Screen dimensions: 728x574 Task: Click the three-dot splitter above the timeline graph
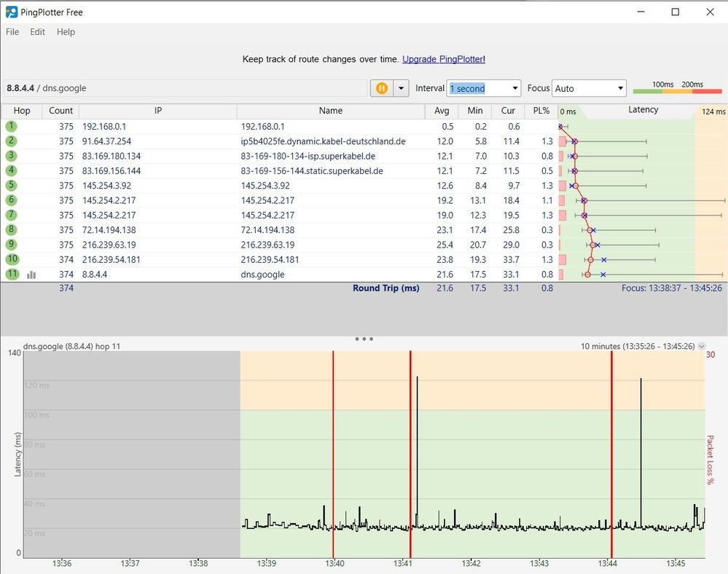(364, 339)
